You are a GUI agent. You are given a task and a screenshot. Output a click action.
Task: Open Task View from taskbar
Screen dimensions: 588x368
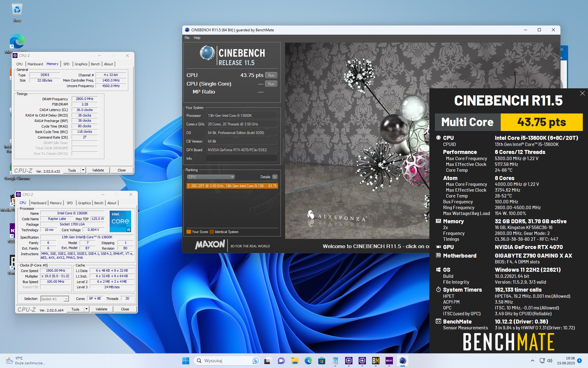pyautogui.click(x=267, y=361)
